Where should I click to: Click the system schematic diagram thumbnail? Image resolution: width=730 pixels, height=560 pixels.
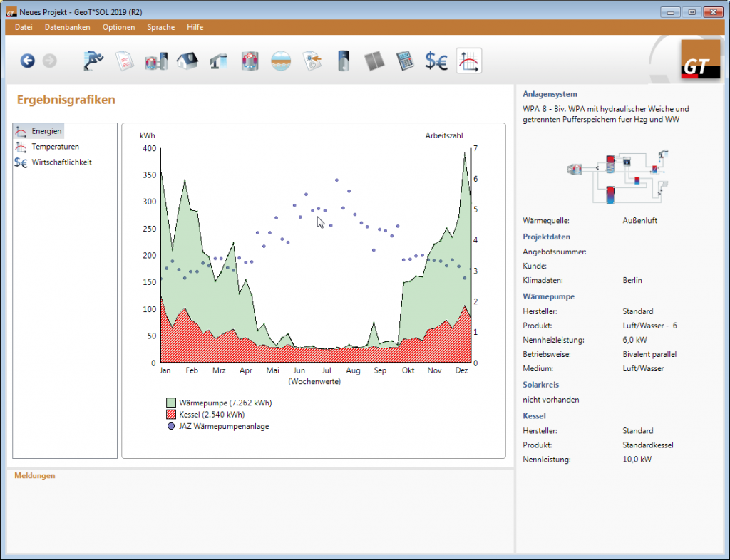618,177
